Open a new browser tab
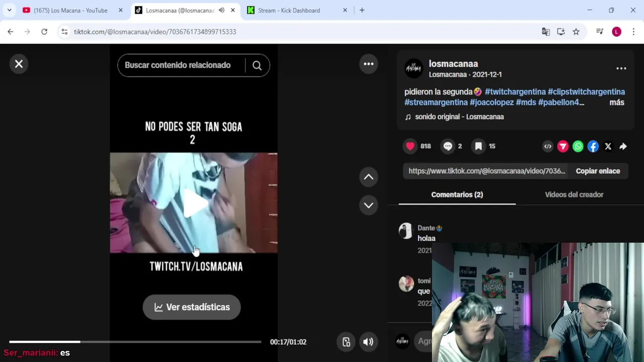This screenshot has width=644, height=362. click(362, 10)
